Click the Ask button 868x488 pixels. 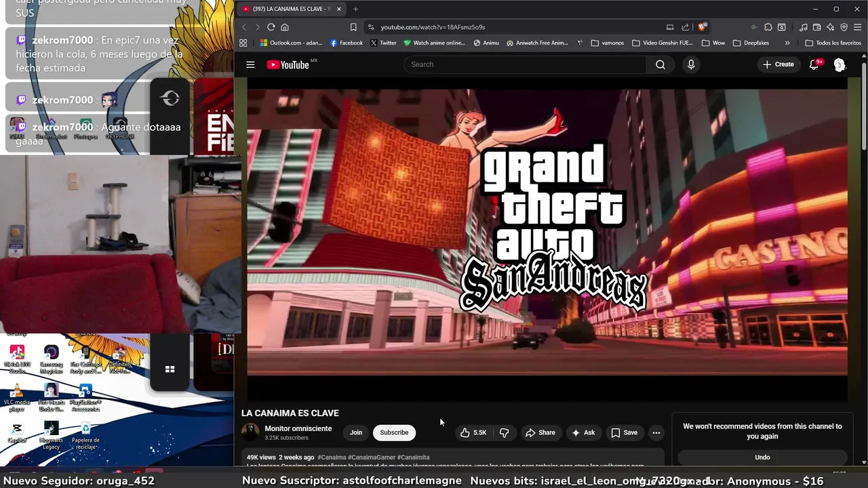(x=583, y=432)
